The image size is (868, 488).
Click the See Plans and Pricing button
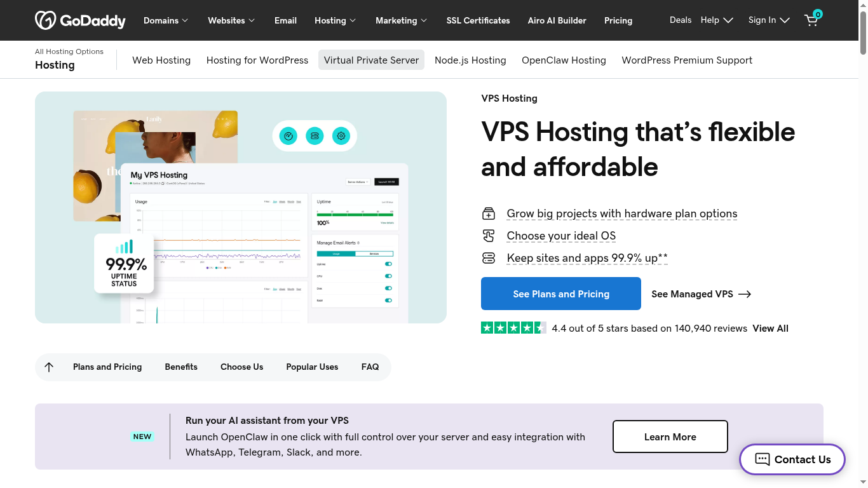(x=561, y=294)
